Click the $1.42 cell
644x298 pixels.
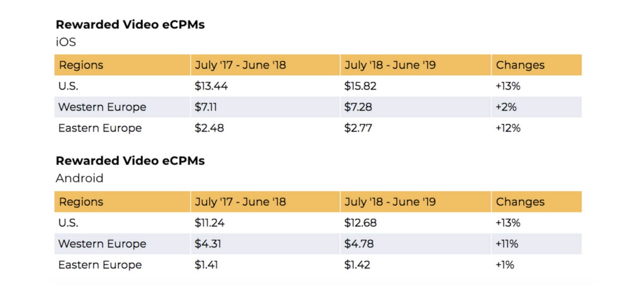357,265
